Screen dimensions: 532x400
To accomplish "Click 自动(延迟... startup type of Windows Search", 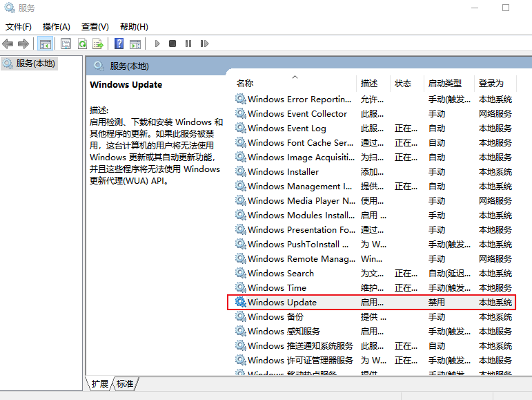I will coord(449,274).
